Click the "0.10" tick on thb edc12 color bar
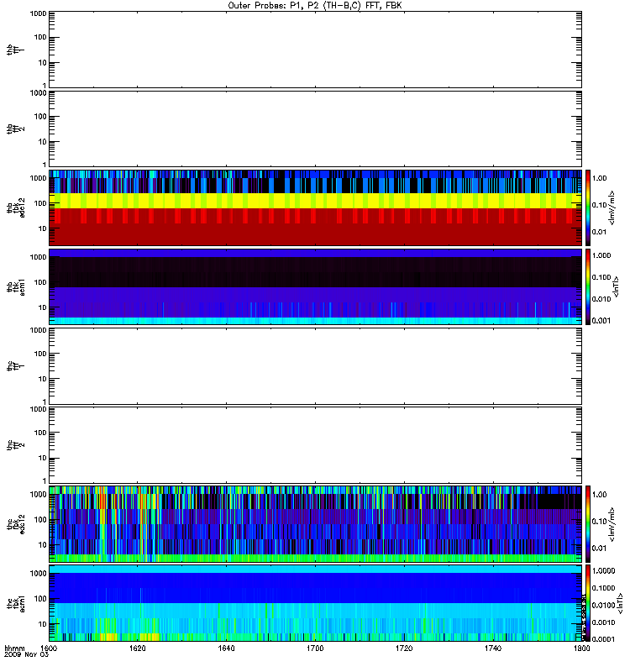The width and height of the screenshot is (630, 672). (599, 205)
